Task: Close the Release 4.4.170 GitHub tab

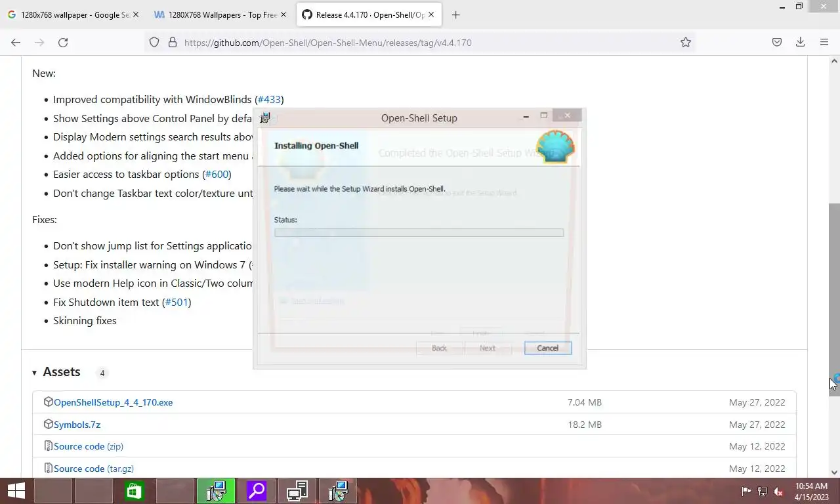Action: (x=431, y=14)
